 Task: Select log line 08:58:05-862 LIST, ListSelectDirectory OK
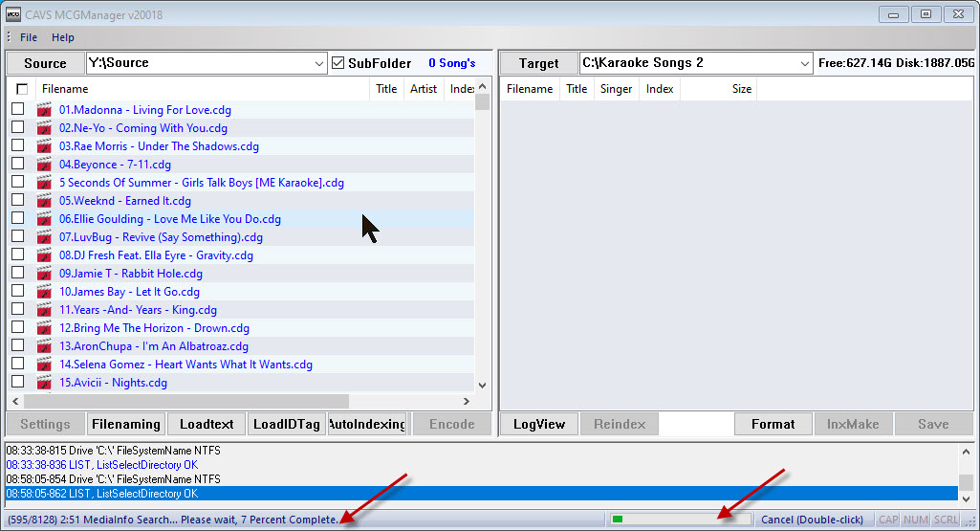point(481,494)
